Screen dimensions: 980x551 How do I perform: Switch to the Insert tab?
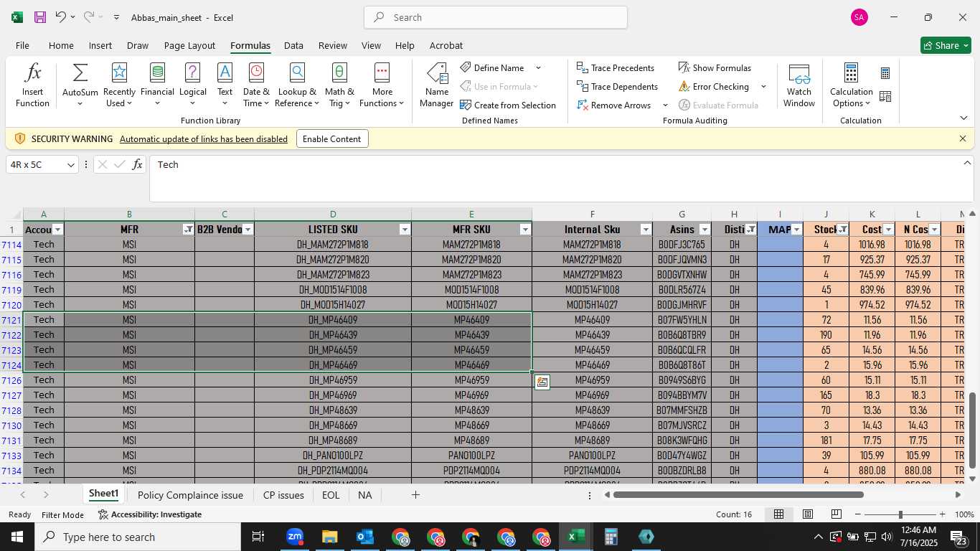click(x=100, y=45)
